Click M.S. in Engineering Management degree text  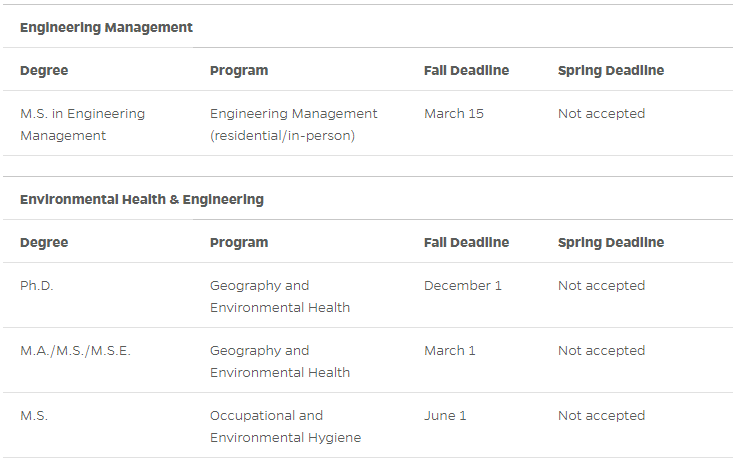(83, 125)
